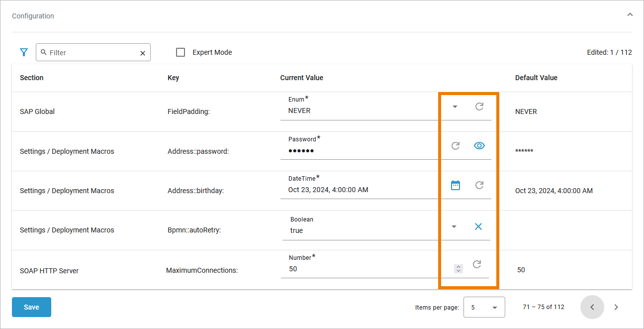Enable the Expert Mode checkbox
This screenshot has width=644, height=329.
[181, 52]
